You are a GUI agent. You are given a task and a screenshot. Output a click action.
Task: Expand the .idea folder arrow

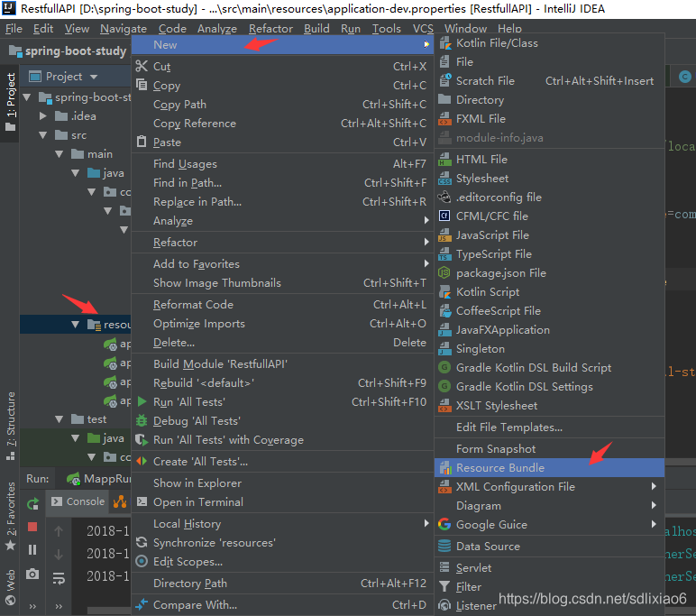(x=43, y=116)
